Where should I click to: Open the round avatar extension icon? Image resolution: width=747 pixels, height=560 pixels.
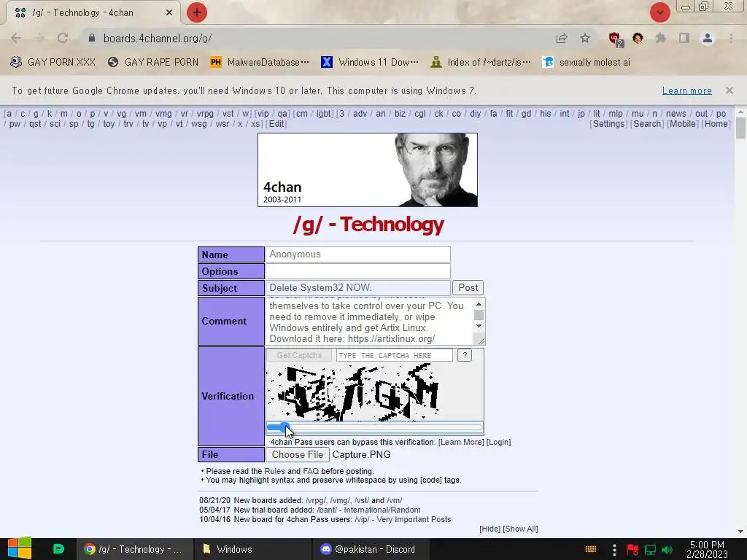[638, 38]
